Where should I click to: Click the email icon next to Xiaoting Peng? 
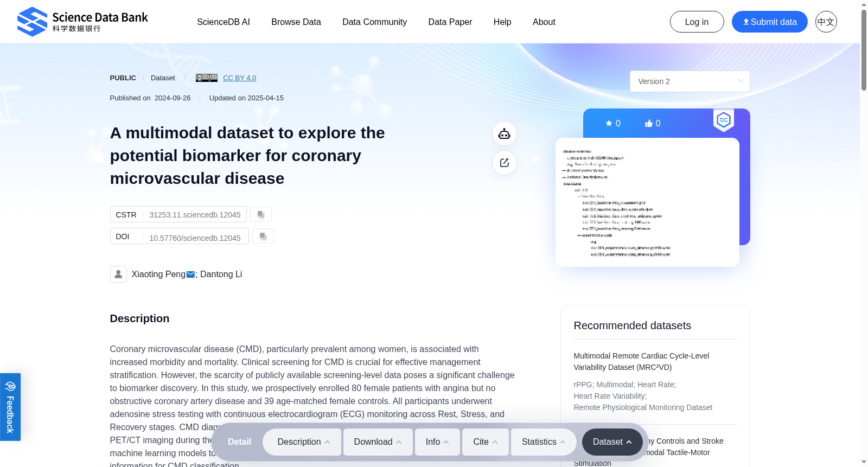point(190,274)
